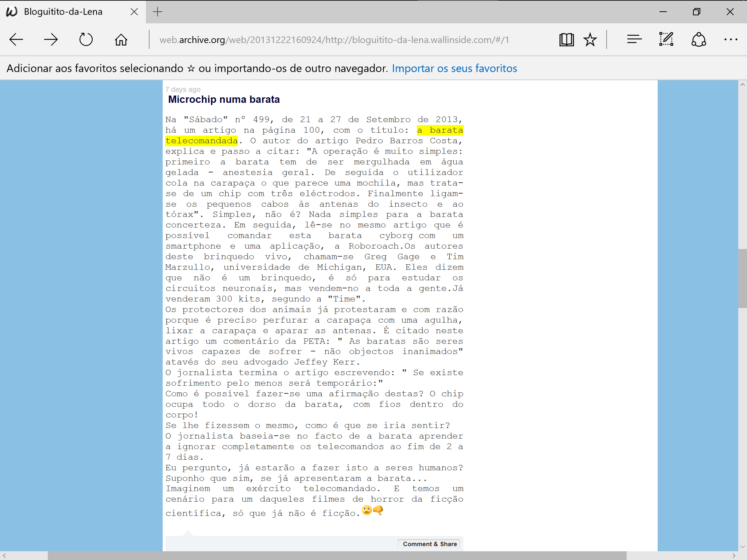Open the Hub lines icon

(634, 39)
